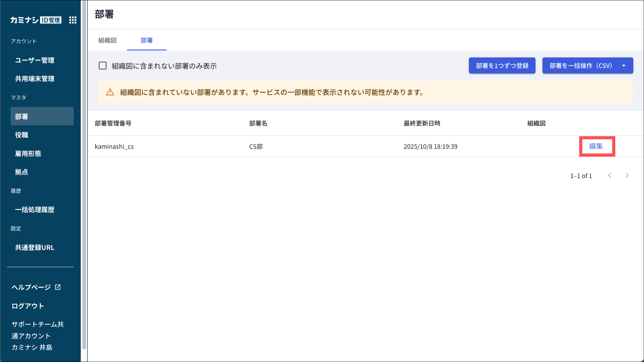Click ログアウト in sidebar
Screen dimensions: 644x362
[28, 306]
